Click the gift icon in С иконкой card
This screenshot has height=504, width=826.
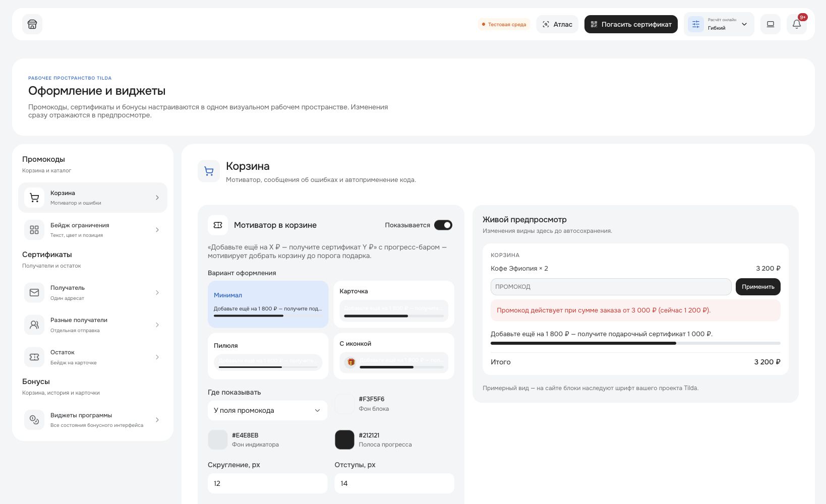(351, 362)
